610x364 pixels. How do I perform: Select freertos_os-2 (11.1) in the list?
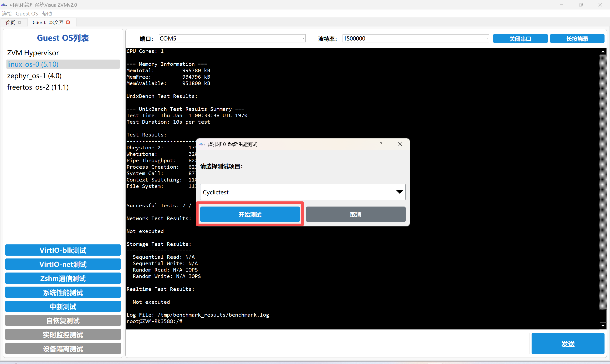38,87
